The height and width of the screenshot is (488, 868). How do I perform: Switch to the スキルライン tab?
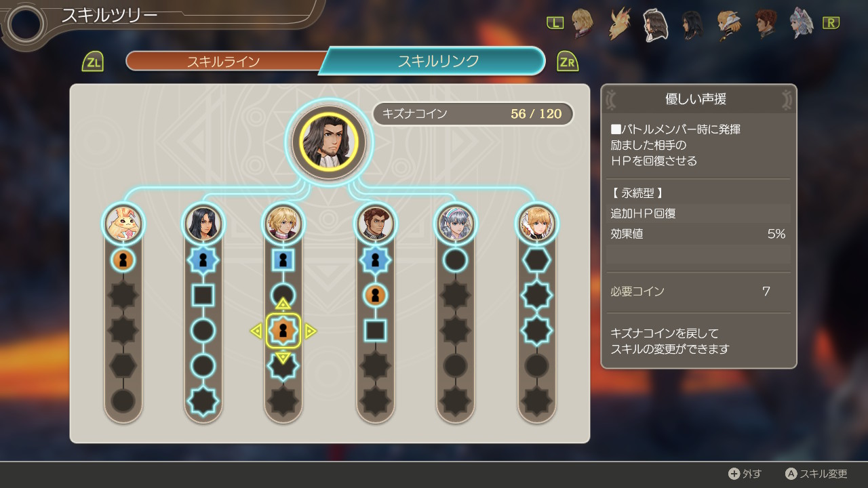[224, 61]
